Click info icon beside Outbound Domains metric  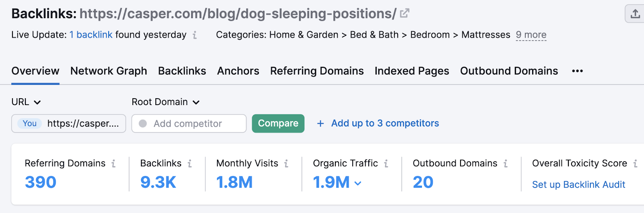(x=506, y=163)
